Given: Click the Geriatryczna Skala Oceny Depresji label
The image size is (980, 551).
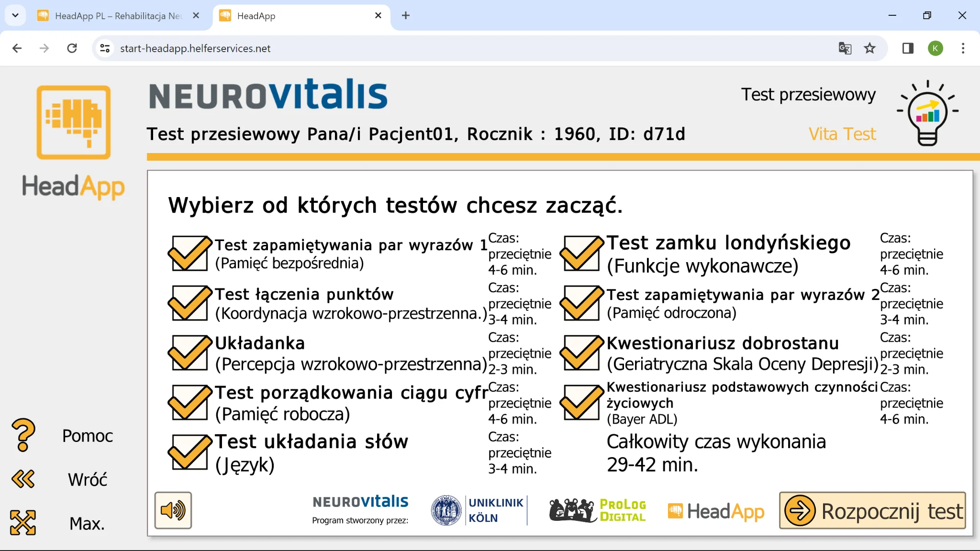Looking at the screenshot, I should 743,364.
